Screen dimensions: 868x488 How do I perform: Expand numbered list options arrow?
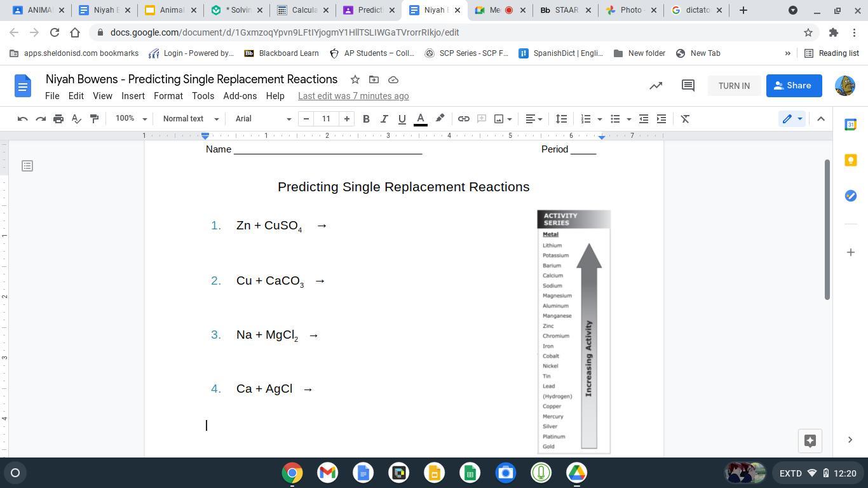pos(599,119)
